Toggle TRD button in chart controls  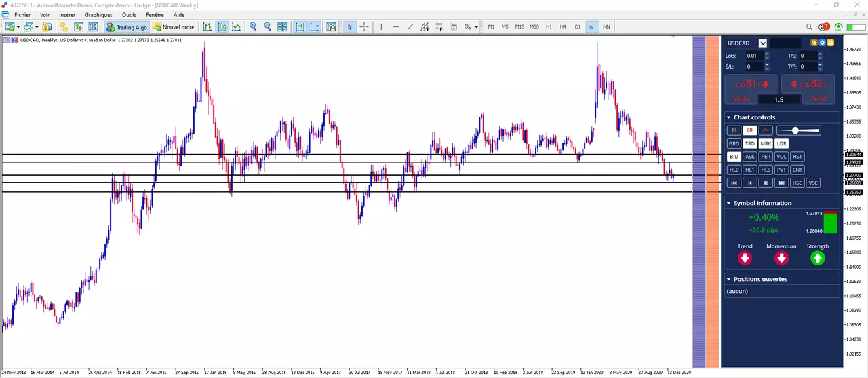(x=749, y=143)
